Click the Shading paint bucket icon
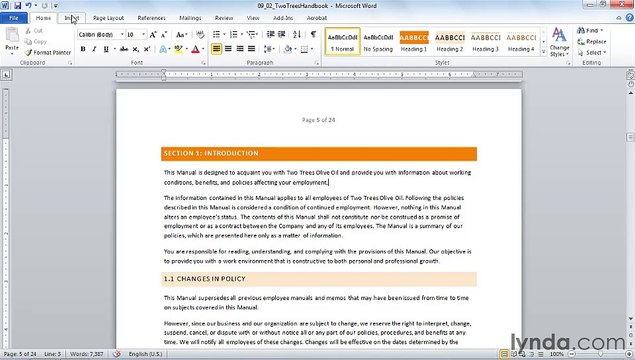Screen dimensions: 635x360 click(x=288, y=49)
